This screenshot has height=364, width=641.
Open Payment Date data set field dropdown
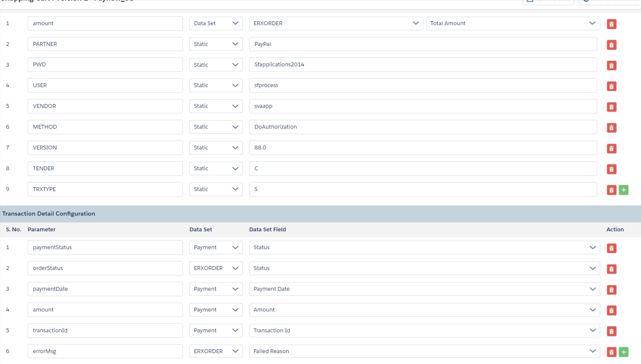pyautogui.click(x=424, y=289)
